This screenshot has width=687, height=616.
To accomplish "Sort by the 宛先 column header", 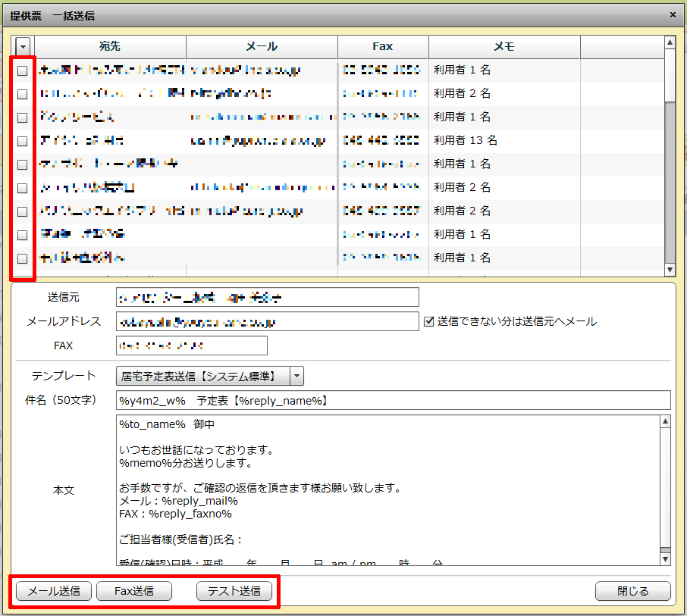I will pyautogui.click(x=110, y=47).
